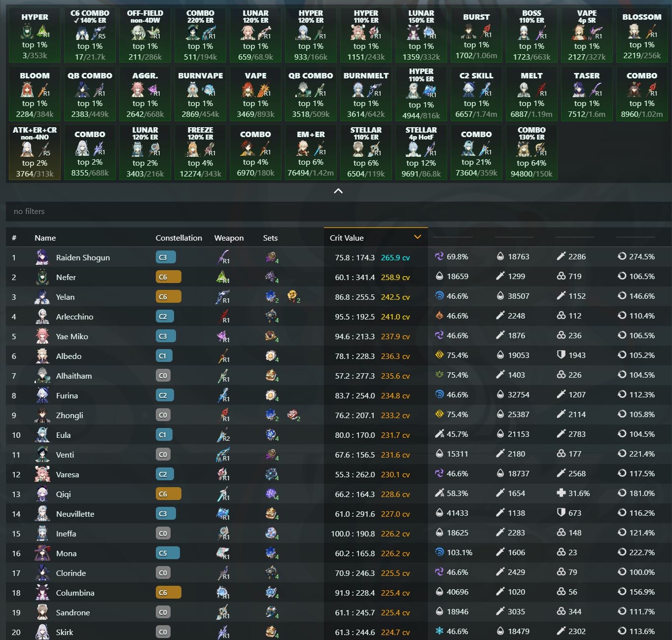
Task: Click the Weapon column header
Action: 229,238
